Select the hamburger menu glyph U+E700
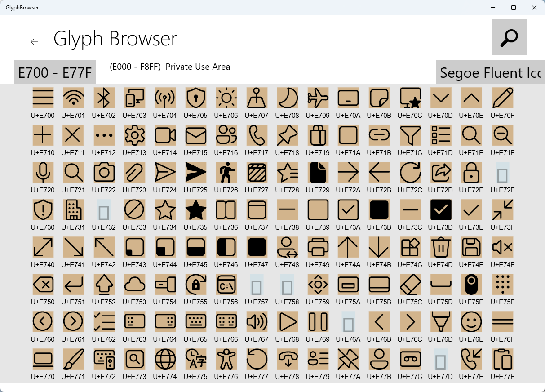Screen dimensions: 545x392 (43, 98)
